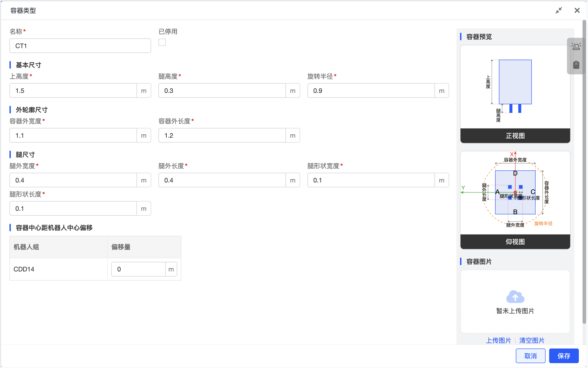
Task: Click the 仰视图 preview diagram
Action: tap(515, 193)
